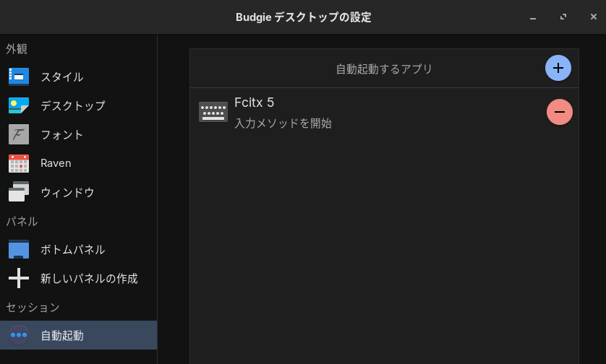This screenshot has width=606, height=364.
Task: Maximize the Budgie settings window
Action: click(x=563, y=17)
